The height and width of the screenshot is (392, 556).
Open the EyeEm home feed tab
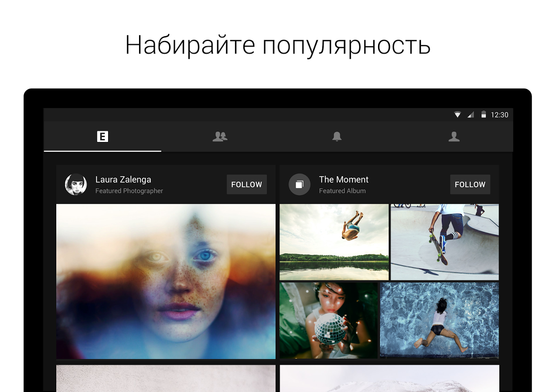[x=102, y=137]
